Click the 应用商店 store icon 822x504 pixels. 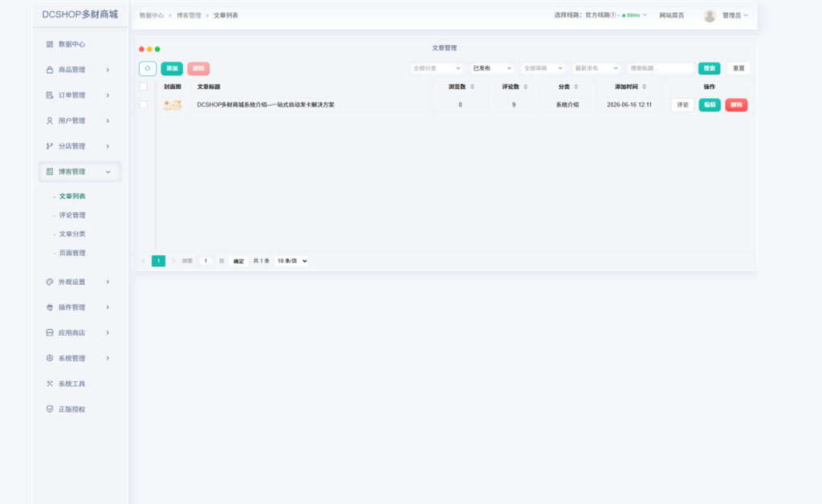(x=50, y=333)
